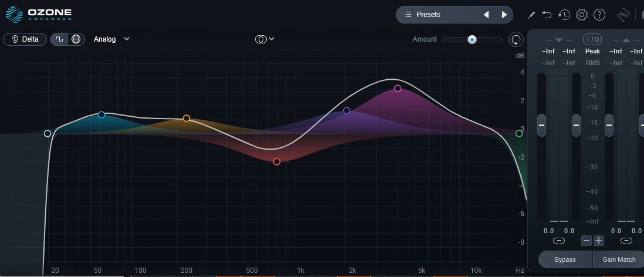This screenshot has width=644, height=277.
Task: Open settings via the gear icon
Action: (582, 15)
